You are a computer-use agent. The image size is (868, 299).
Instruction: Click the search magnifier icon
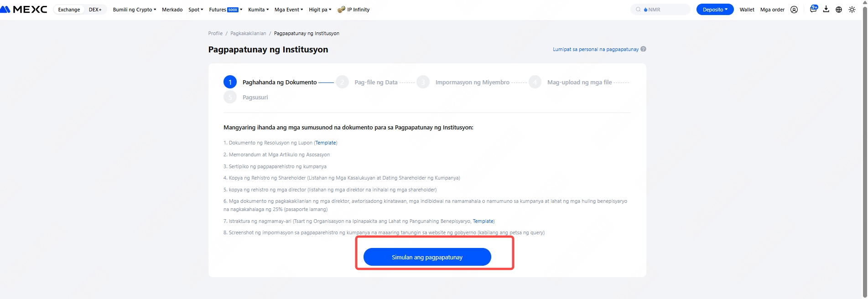(x=638, y=10)
